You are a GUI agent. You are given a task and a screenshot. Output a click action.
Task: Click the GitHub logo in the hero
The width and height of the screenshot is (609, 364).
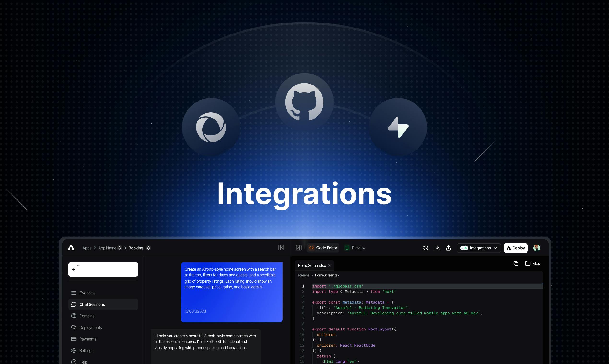[304, 102]
